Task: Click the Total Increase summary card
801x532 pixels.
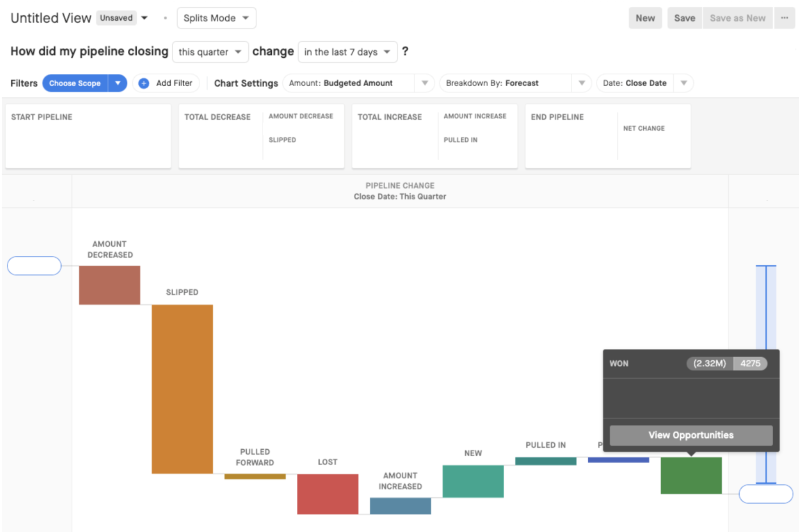Action: (434, 136)
